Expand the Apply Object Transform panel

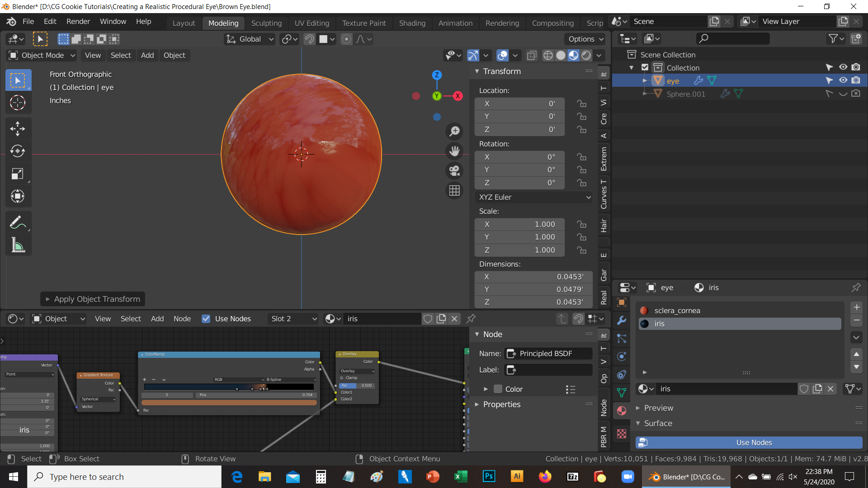coord(93,299)
